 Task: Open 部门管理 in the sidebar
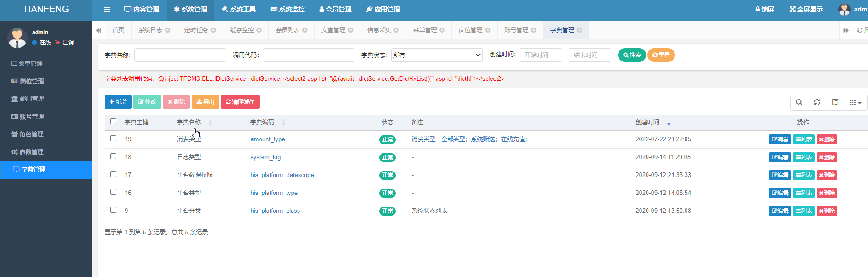(46, 99)
